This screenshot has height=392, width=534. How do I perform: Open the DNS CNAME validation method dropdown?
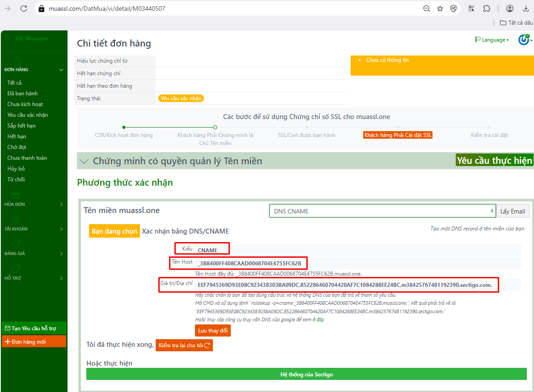point(382,211)
